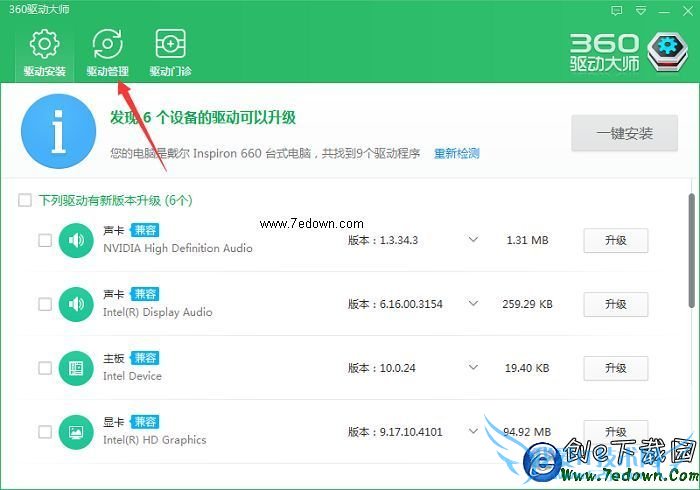Select the text Intel(R) HD Graphics

[155, 440]
